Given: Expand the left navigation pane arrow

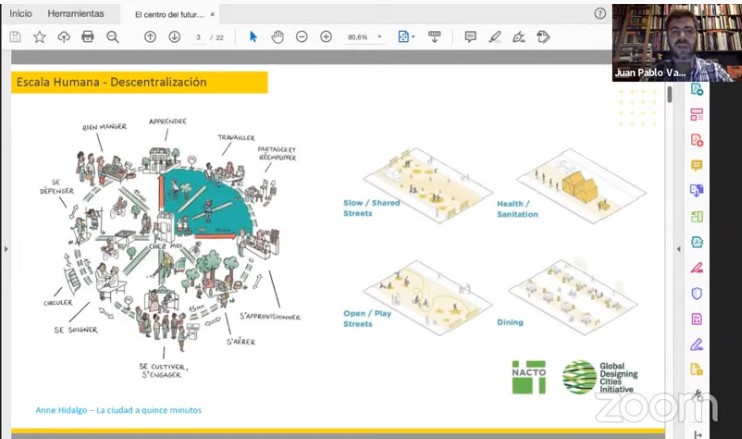Looking at the screenshot, I should pyautogui.click(x=5, y=249).
